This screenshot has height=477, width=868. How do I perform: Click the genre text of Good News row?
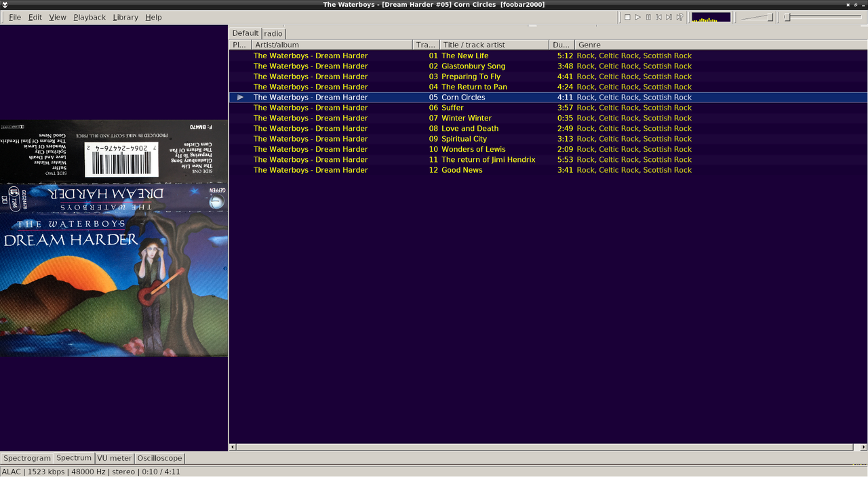(x=634, y=170)
